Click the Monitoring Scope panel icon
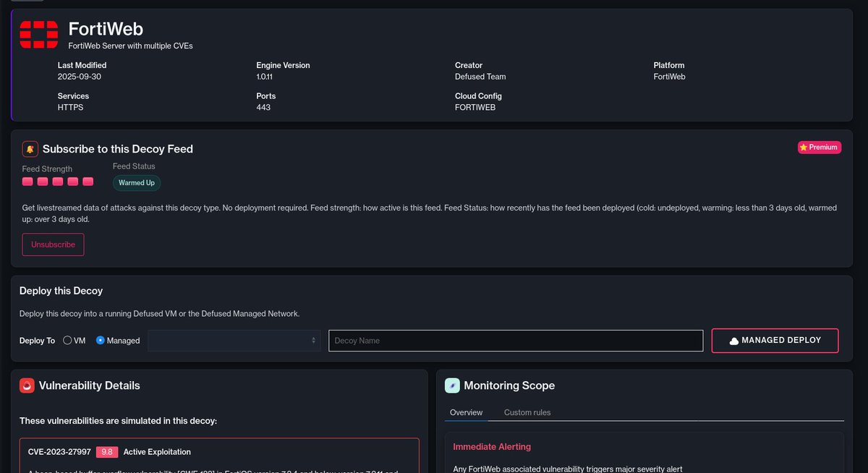The image size is (868, 473). tap(452, 385)
